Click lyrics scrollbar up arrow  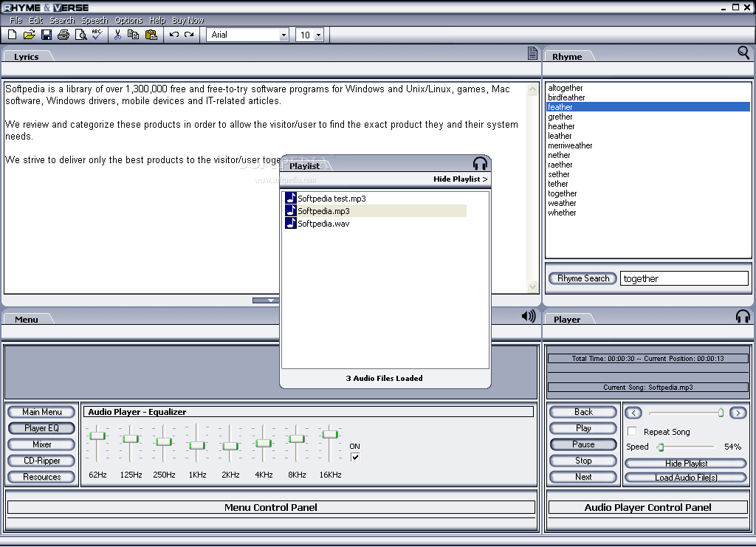(x=533, y=89)
